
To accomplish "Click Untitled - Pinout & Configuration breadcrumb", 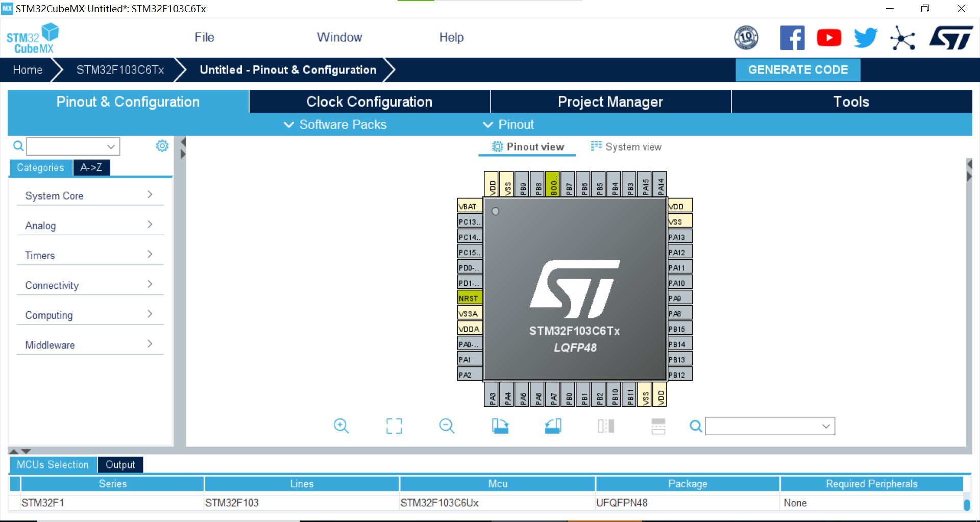I will 288,70.
